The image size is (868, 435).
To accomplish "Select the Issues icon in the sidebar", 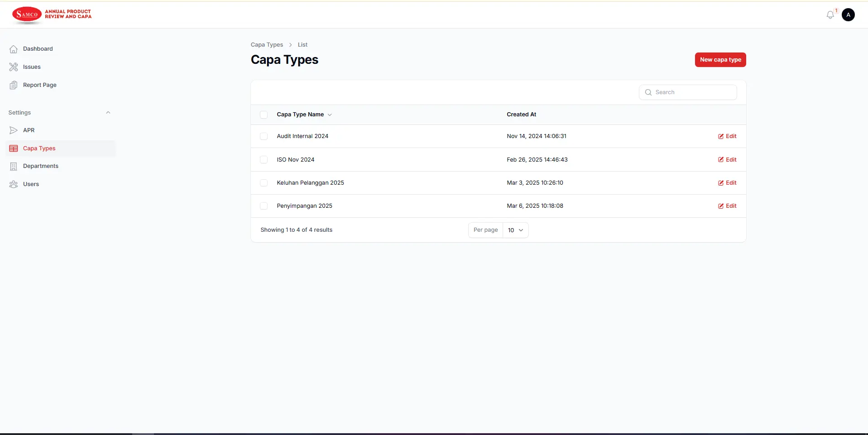I will pyautogui.click(x=14, y=67).
